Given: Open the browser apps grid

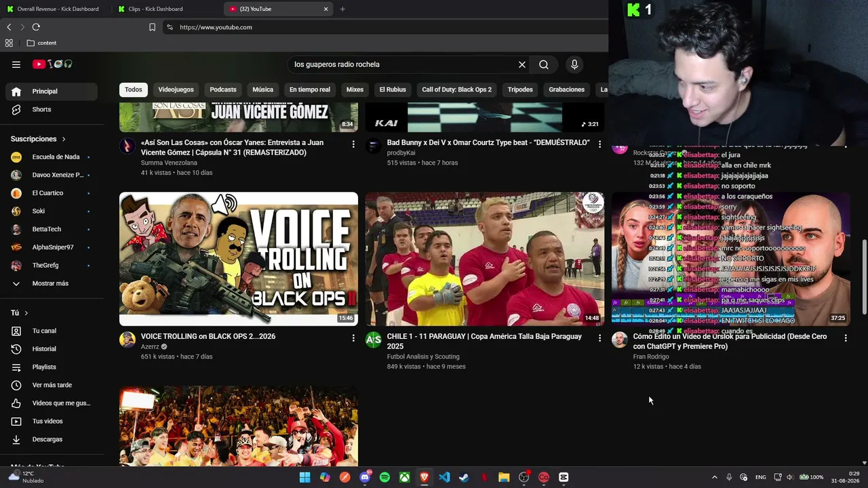Looking at the screenshot, I should pyautogui.click(x=9, y=43).
